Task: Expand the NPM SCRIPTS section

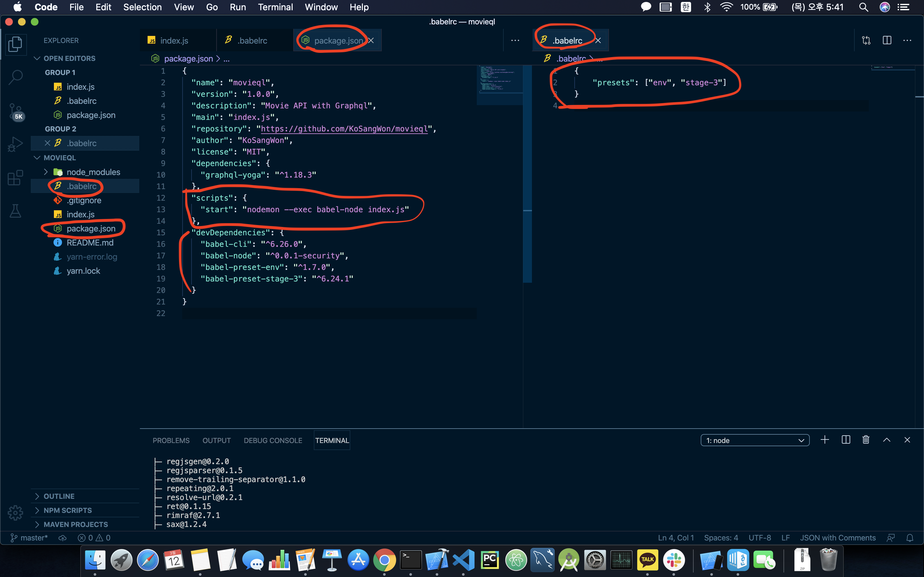Action: click(68, 510)
